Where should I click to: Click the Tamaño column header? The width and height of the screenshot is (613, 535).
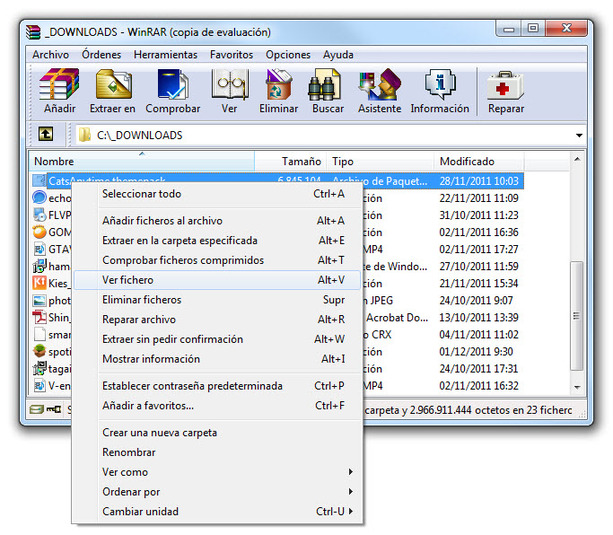300,161
